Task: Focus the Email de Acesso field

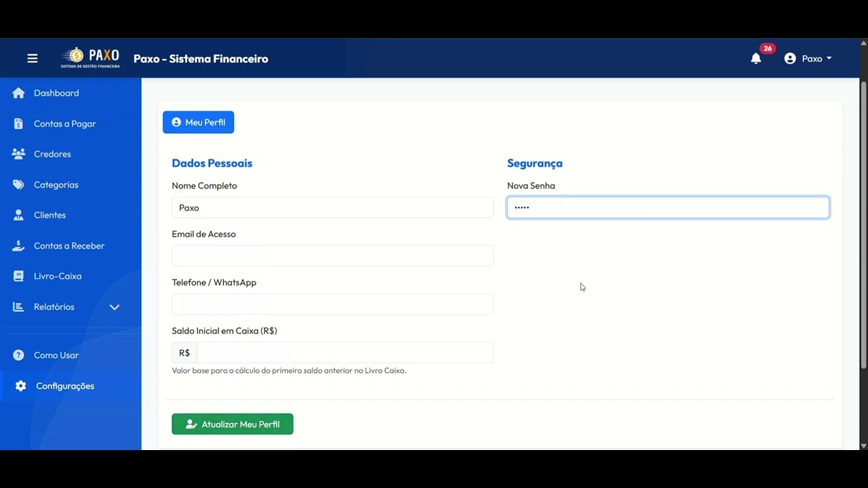Action: click(x=332, y=256)
